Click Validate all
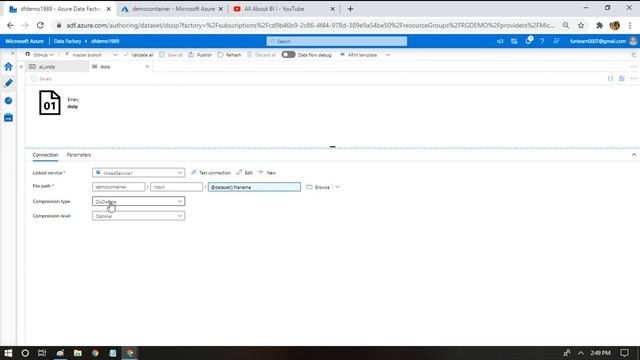This screenshot has width=640, height=360. pos(139,55)
